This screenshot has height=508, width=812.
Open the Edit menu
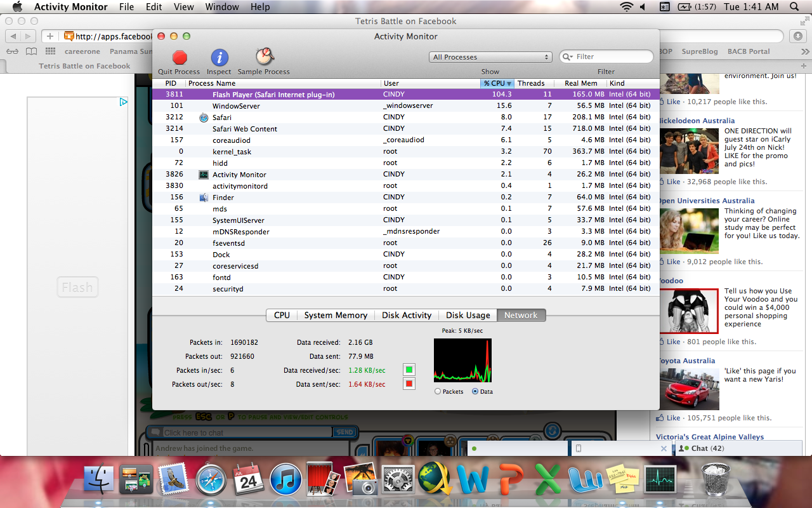pos(154,7)
